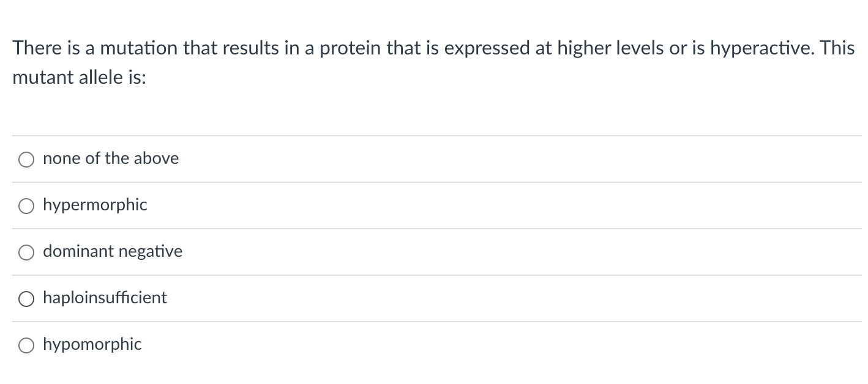Click the word 'above' in the first option
Image resolution: width=868 pixels, height=384 pixels.
pyautogui.click(x=156, y=158)
